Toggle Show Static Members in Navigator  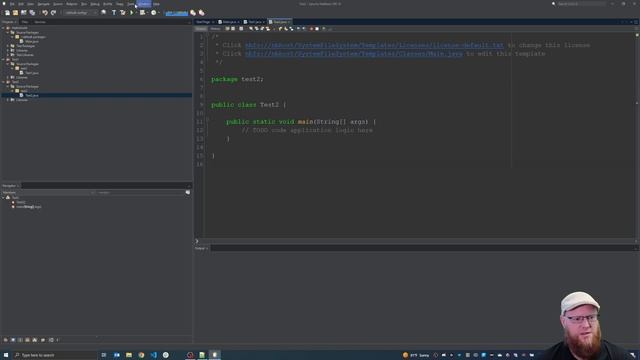[x=20, y=340]
